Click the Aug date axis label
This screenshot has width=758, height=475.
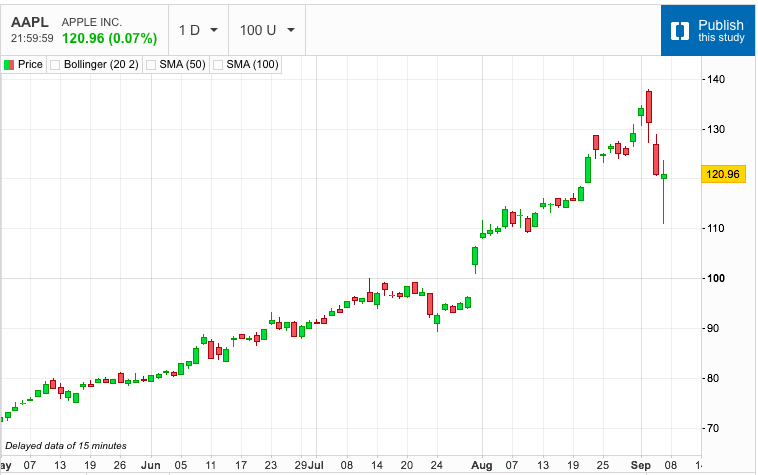coord(482,465)
